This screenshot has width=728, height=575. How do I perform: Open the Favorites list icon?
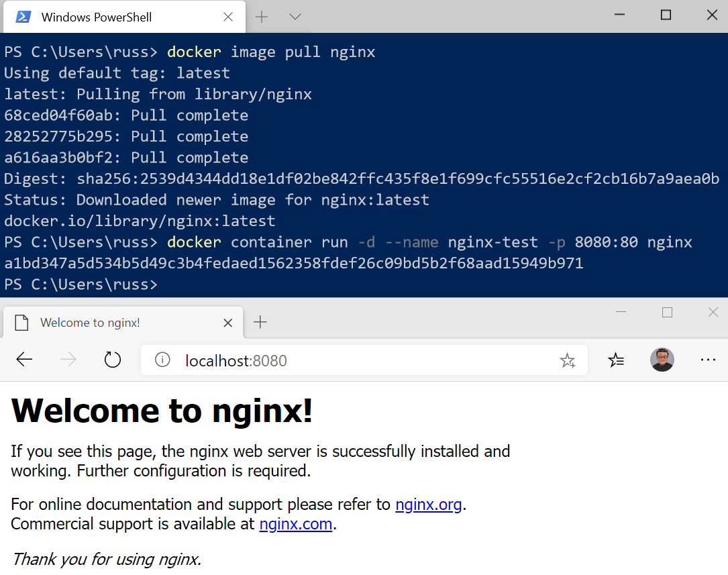[616, 360]
